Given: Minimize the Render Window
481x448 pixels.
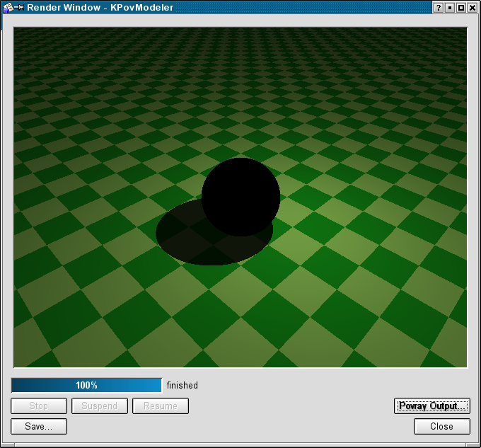Looking at the screenshot, I should coord(450,7).
